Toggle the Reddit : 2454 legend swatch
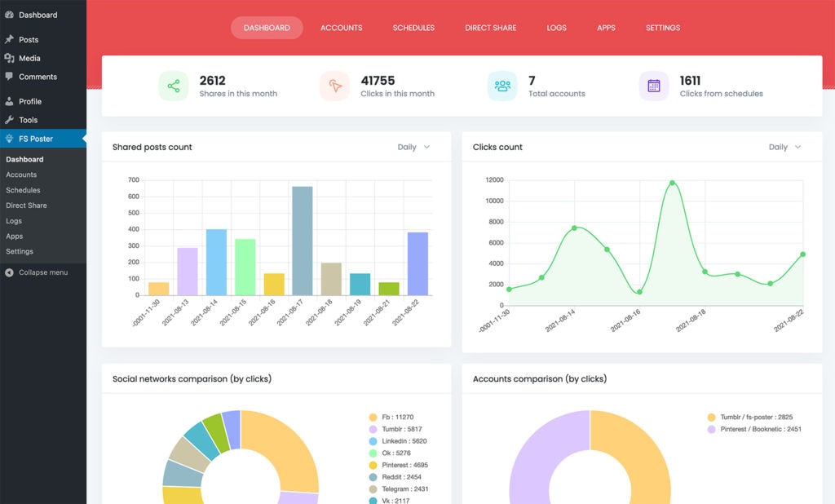835x504 pixels. 373,477
